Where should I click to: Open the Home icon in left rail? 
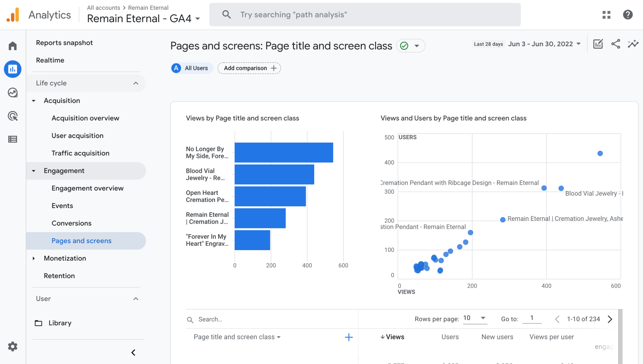tap(13, 46)
